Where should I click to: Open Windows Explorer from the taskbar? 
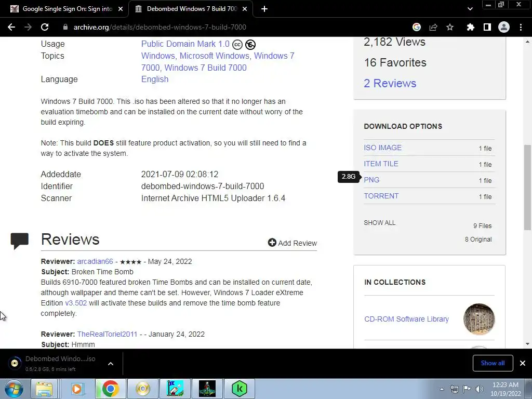click(44, 389)
